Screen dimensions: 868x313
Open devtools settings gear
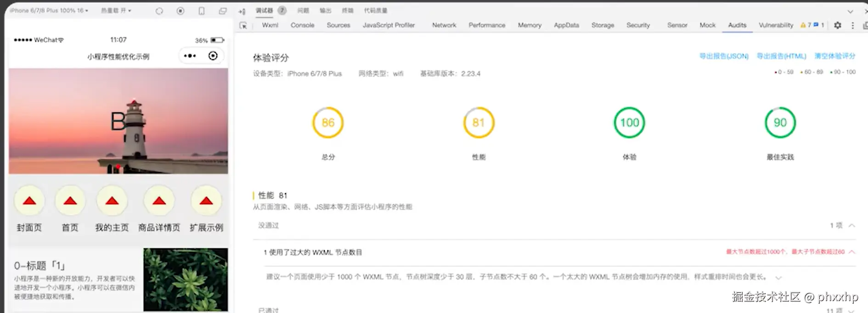click(x=838, y=25)
